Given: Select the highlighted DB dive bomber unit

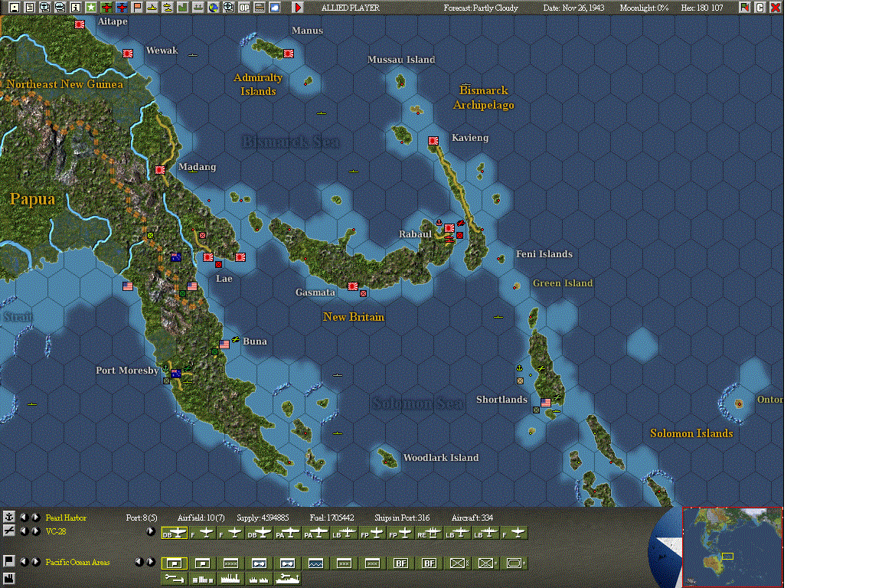Looking at the screenshot, I should coord(175,533).
